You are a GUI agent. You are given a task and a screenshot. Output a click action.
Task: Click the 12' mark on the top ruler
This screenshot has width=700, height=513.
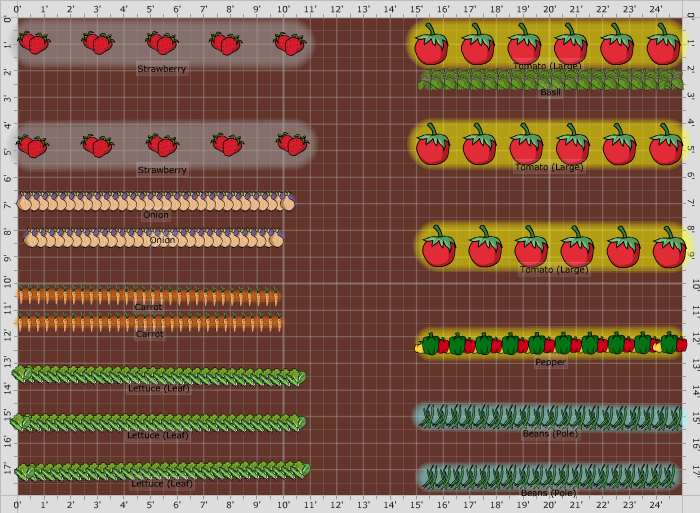point(336,9)
